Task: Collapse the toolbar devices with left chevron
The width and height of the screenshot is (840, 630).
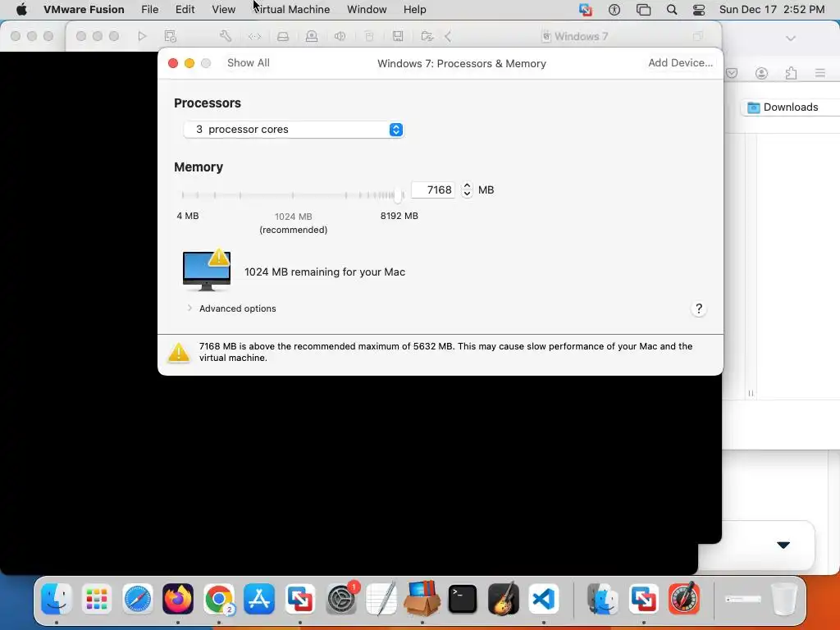Action: pos(448,36)
